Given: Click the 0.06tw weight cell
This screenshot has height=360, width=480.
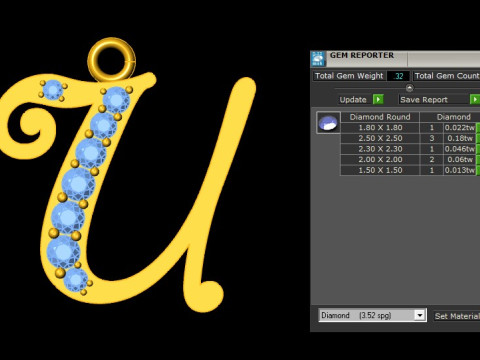Looking at the screenshot, I should pyautogui.click(x=460, y=160).
